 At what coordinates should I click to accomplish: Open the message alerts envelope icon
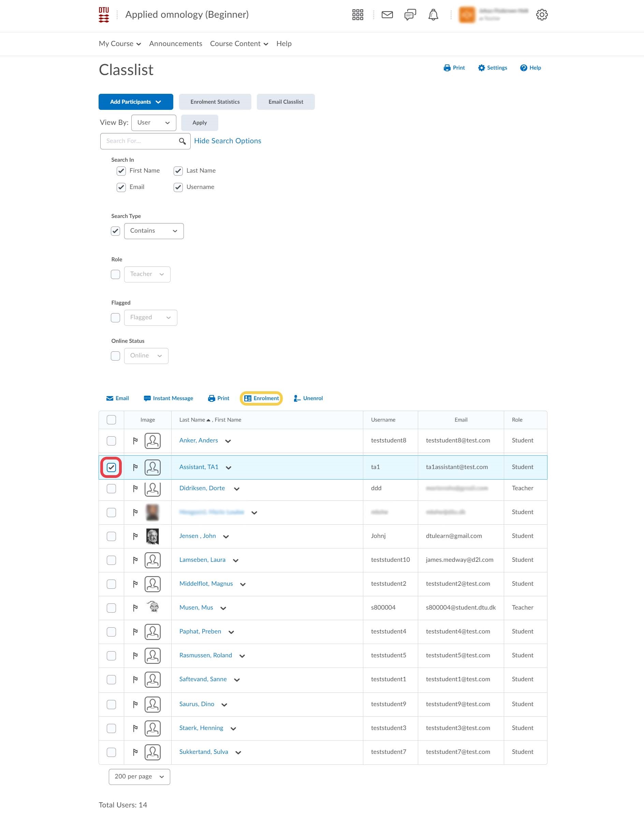(387, 15)
